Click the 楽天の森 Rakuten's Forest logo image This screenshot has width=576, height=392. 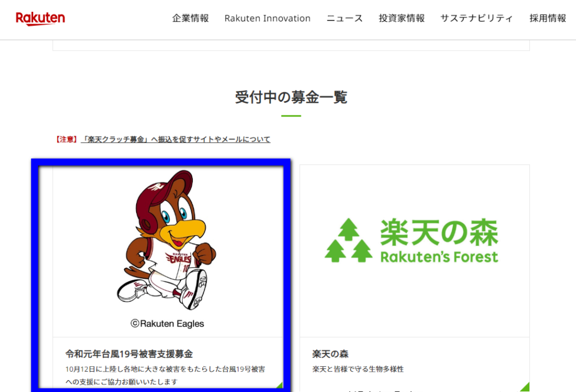411,240
